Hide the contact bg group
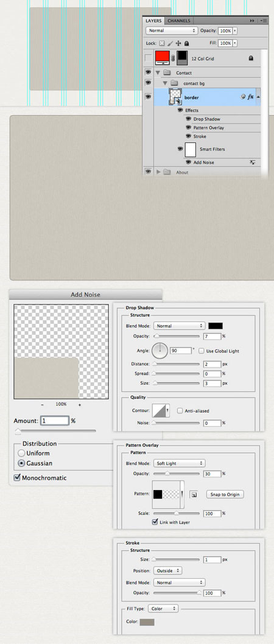The width and height of the screenshot is (274, 644). point(148,83)
